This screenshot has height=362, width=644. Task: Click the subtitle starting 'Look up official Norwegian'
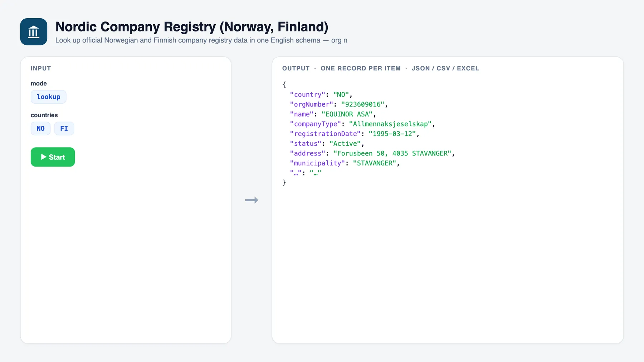coord(201,40)
